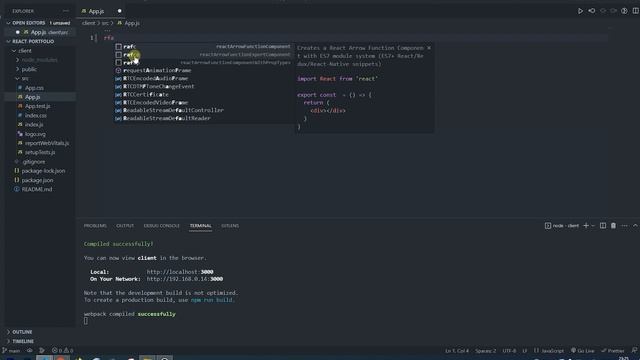Run the code with the play icon

(x=580, y=11)
